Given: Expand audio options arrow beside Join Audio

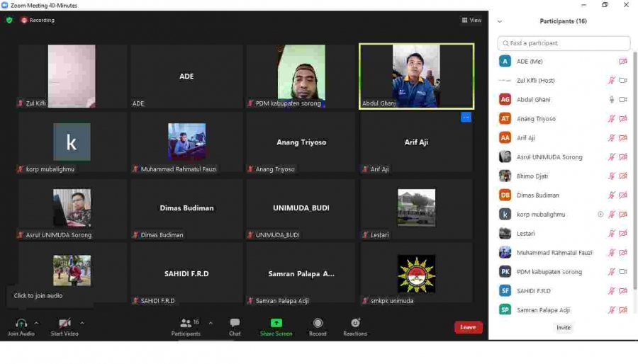Looking at the screenshot, I should 36,323.
